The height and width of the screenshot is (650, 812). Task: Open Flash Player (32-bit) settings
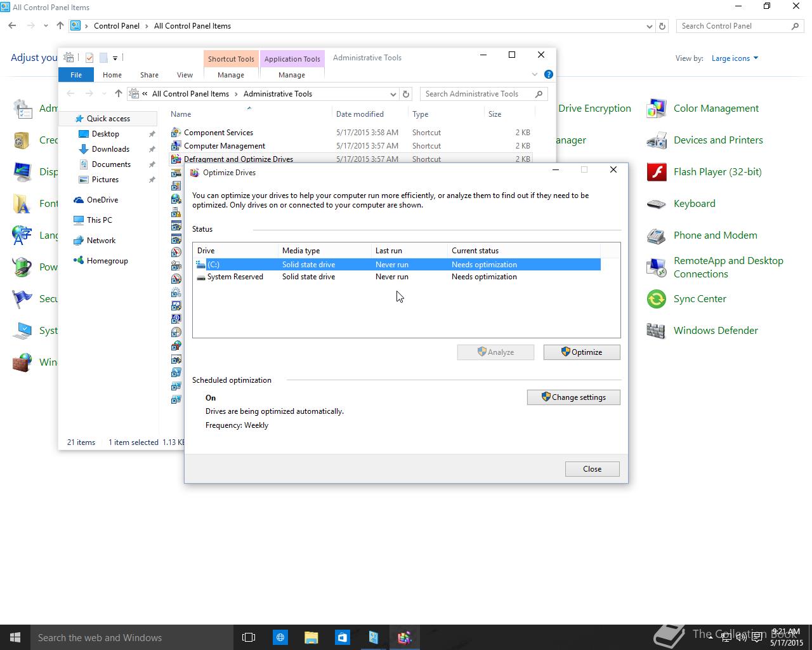717,172
